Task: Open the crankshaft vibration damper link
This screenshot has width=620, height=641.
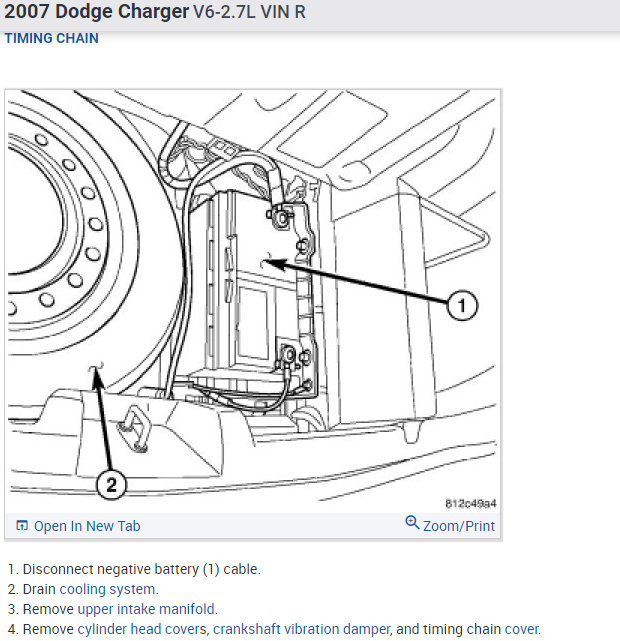Action: click(301, 629)
